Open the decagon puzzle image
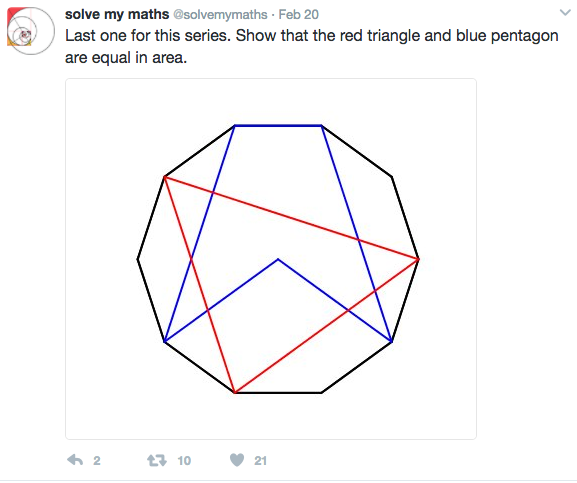Image resolution: width=577 pixels, height=483 pixels. [x=271, y=259]
